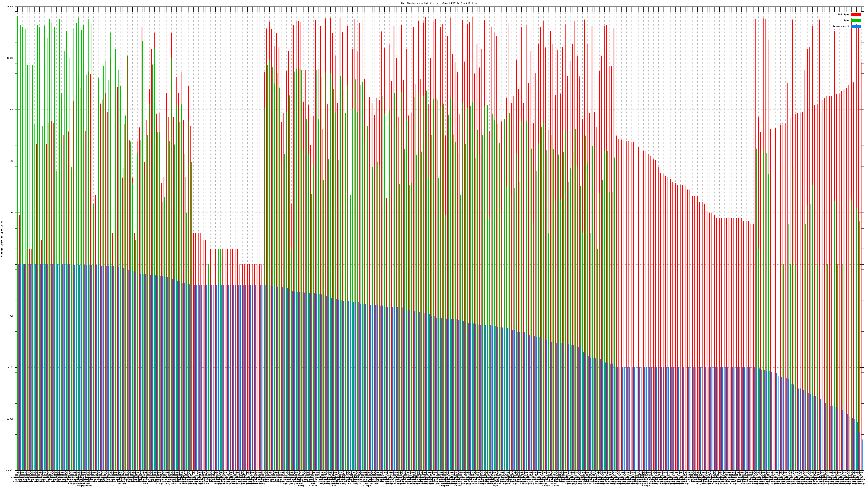Click the 0.0001 y-axis tick label

pyautogui.click(x=10, y=470)
